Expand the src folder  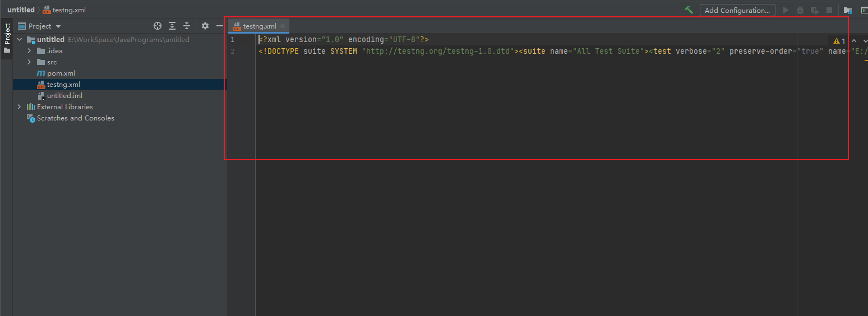(29, 62)
